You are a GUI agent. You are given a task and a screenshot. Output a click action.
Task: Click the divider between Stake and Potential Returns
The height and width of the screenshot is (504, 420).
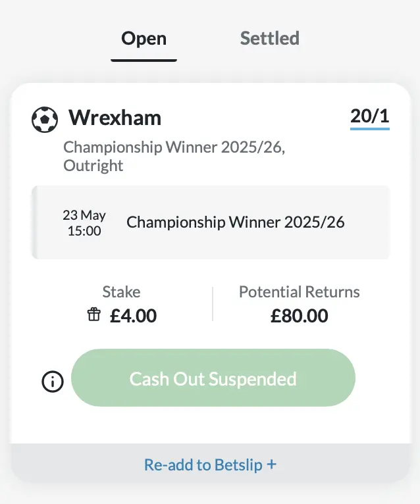pyautogui.click(x=213, y=304)
